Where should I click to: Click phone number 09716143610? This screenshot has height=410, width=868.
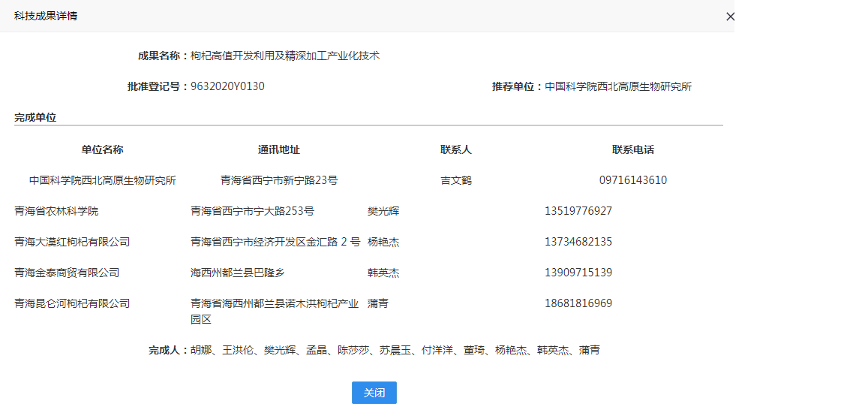633,180
